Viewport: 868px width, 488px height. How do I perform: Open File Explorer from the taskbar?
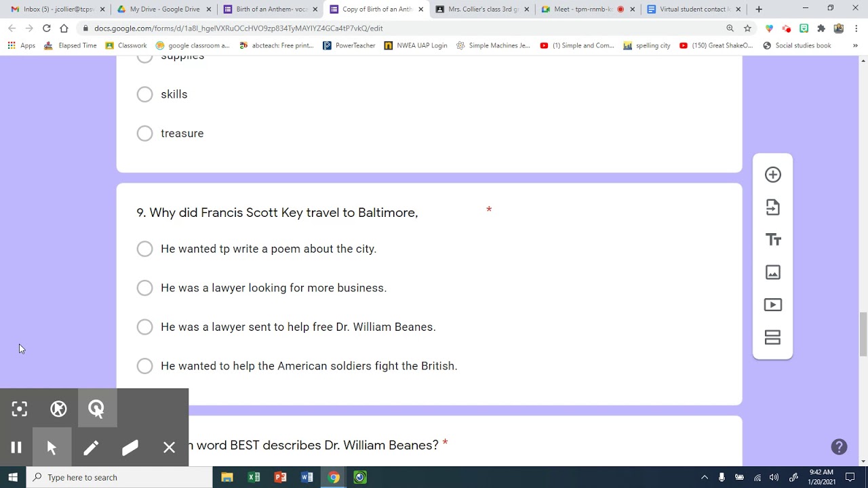click(227, 477)
